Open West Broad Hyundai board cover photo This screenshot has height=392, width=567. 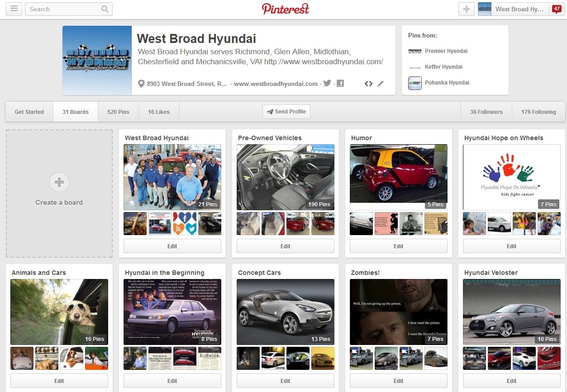172,177
